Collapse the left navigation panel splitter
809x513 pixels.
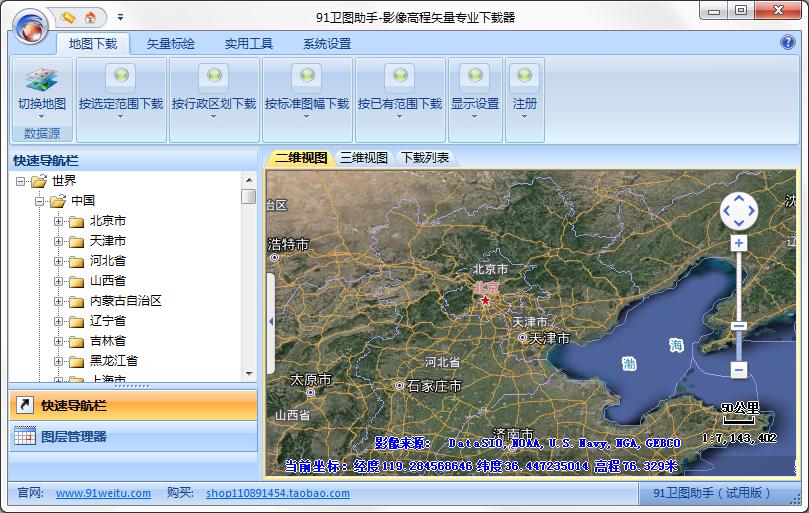click(269, 321)
